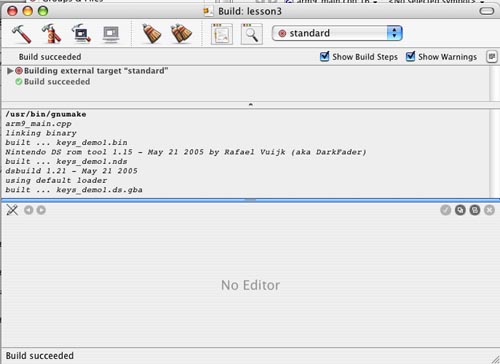Click "built ... keys_demo1.bin" log line
Viewport: 500px width, 364px height.
click(66, 142)
